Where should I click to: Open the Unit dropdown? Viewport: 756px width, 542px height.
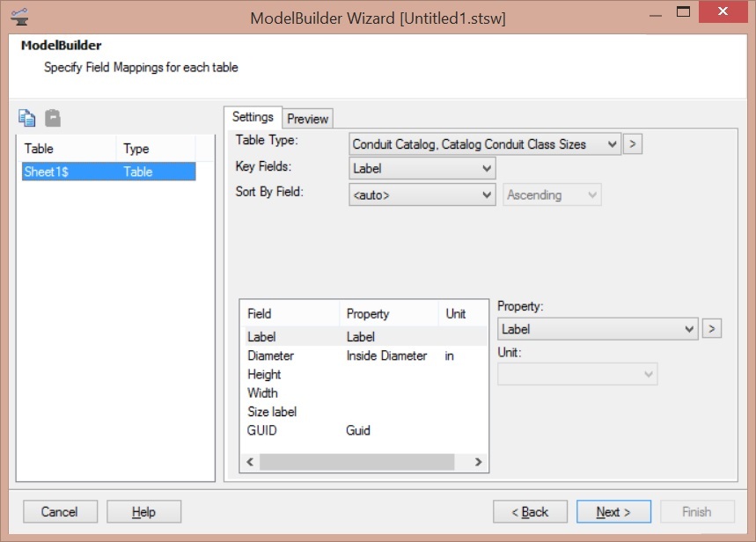(x=577, y=374)
